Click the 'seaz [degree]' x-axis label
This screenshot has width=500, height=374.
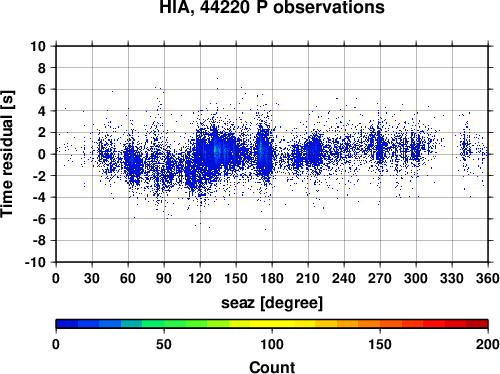tap(272, 303)
